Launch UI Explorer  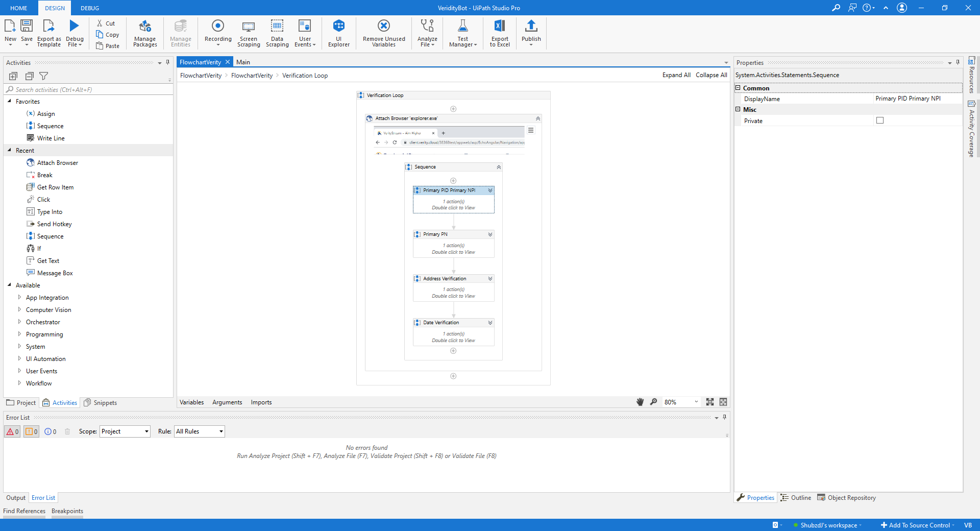pos(339,33)
